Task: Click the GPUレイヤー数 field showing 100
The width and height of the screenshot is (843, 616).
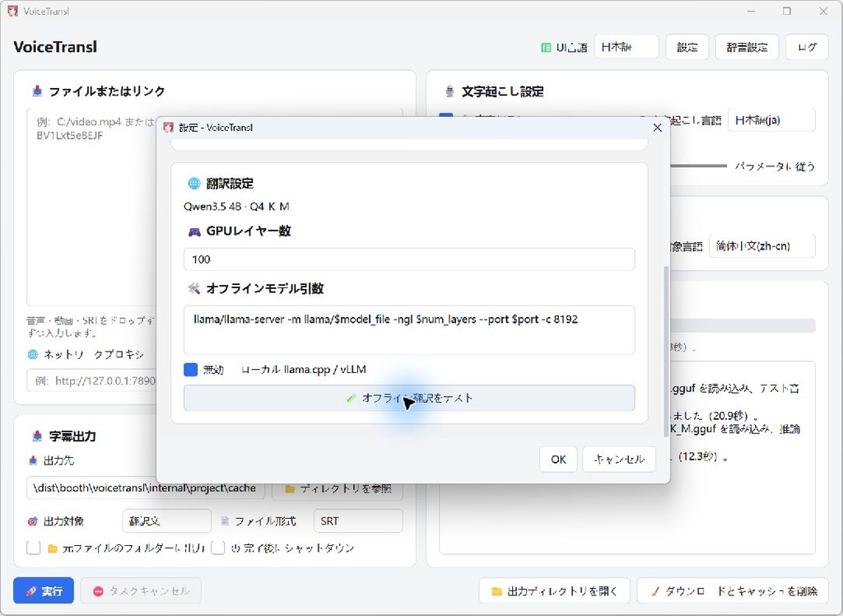Action: [x=409, y=259]
